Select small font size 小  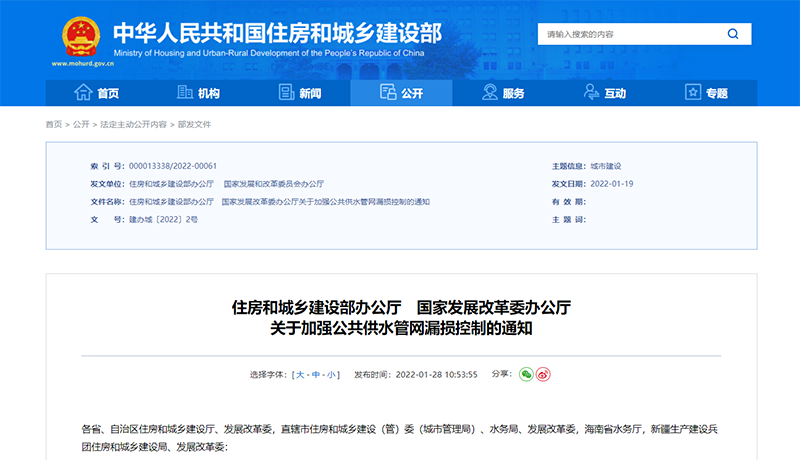pyautogui.click(x=332, y=374)
